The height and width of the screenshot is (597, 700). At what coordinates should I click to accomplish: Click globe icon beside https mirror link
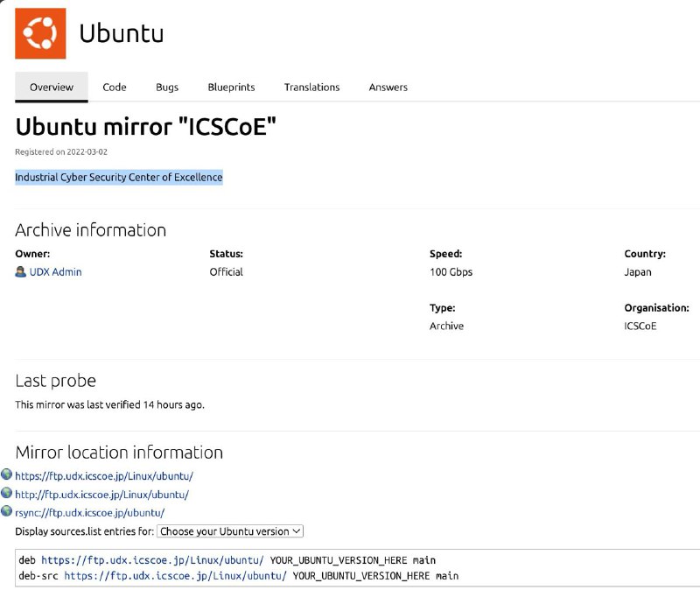[7, 474]
